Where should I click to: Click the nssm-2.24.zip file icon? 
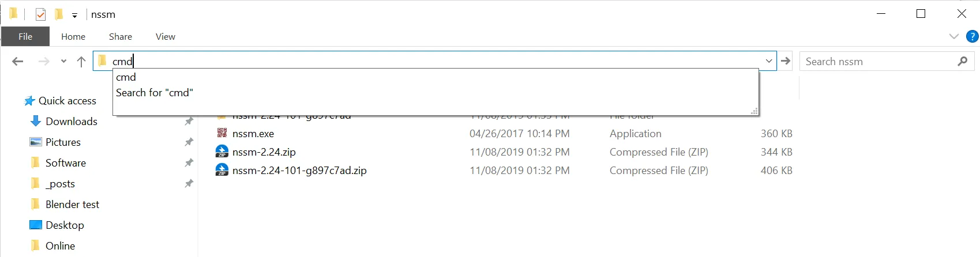pos(222,152)
